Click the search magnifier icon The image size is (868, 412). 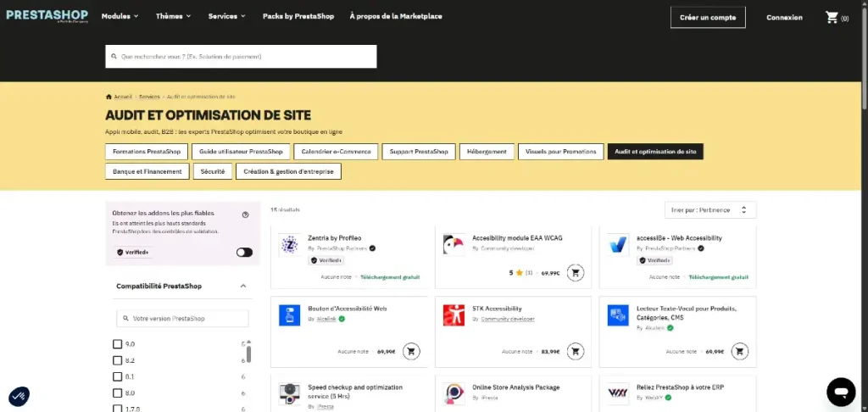tap(114, 57)
